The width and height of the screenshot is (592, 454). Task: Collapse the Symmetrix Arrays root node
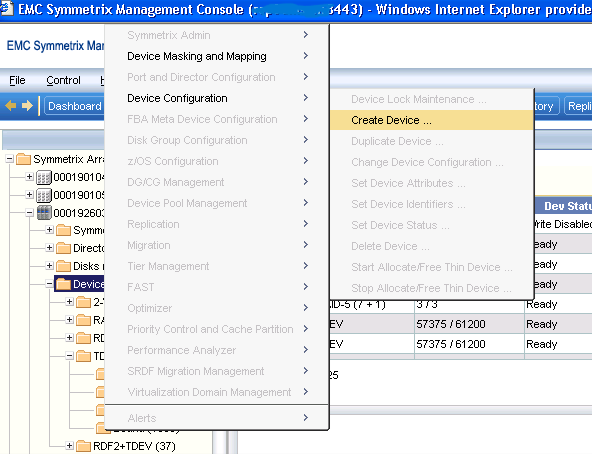pyautogui.click(x=9, y=159)
